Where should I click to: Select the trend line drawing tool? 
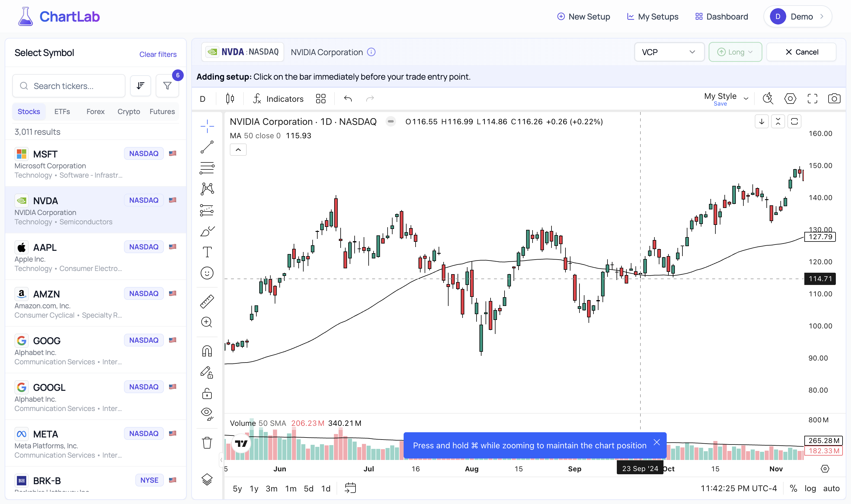(x=207, y=147)
